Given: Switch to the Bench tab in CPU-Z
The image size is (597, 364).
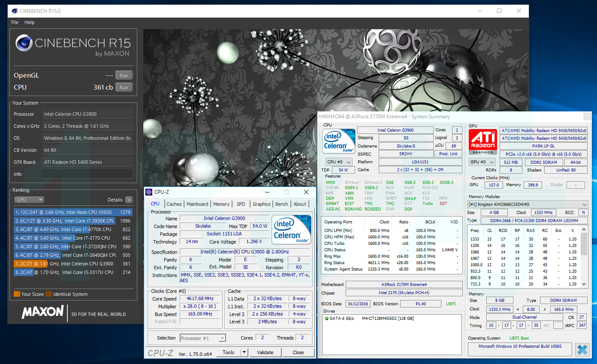Looking at the screenshot, I should click(282, 204).
